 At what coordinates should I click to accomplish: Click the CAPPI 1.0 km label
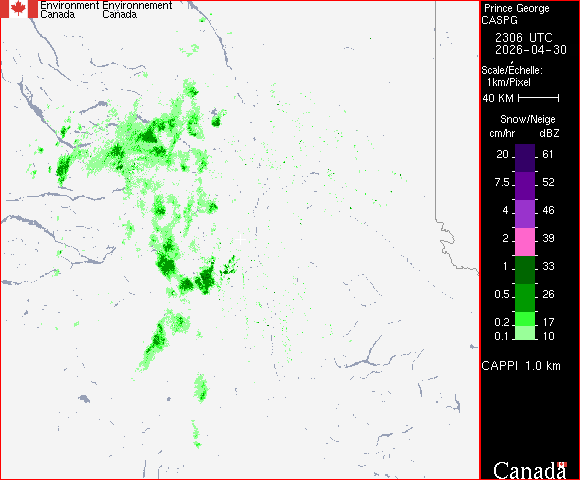coord(521,366)
